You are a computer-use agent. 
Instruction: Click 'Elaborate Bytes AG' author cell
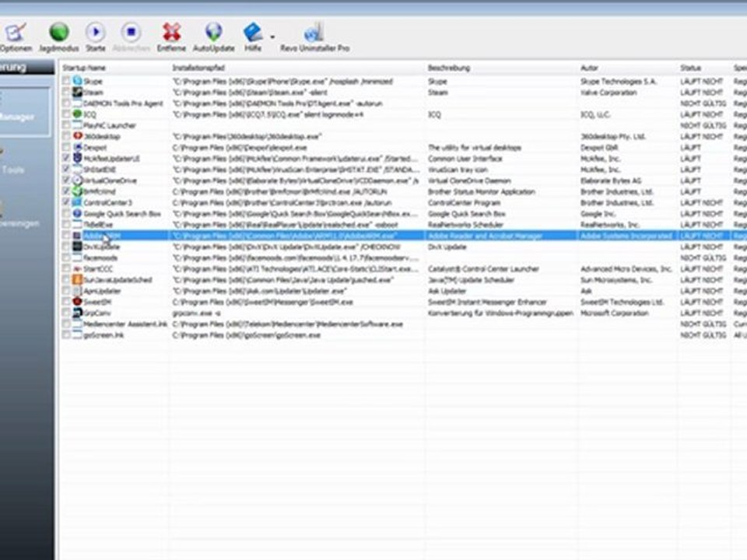tap(610, 180)
